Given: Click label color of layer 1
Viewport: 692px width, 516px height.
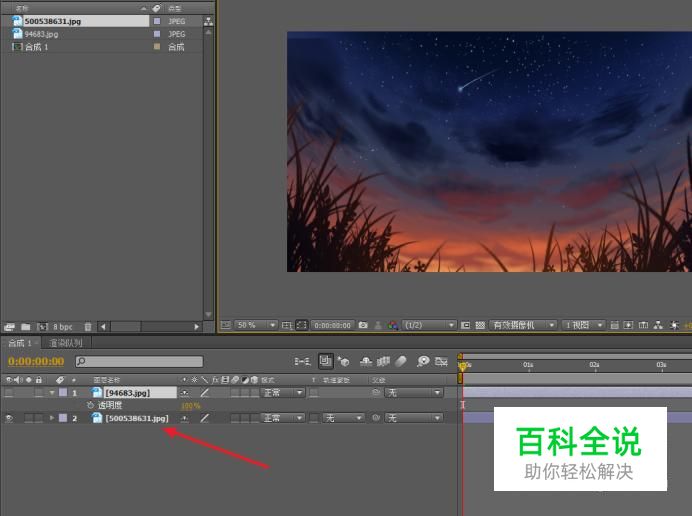Looking at the screenshot, I should (x=63, y=392).
